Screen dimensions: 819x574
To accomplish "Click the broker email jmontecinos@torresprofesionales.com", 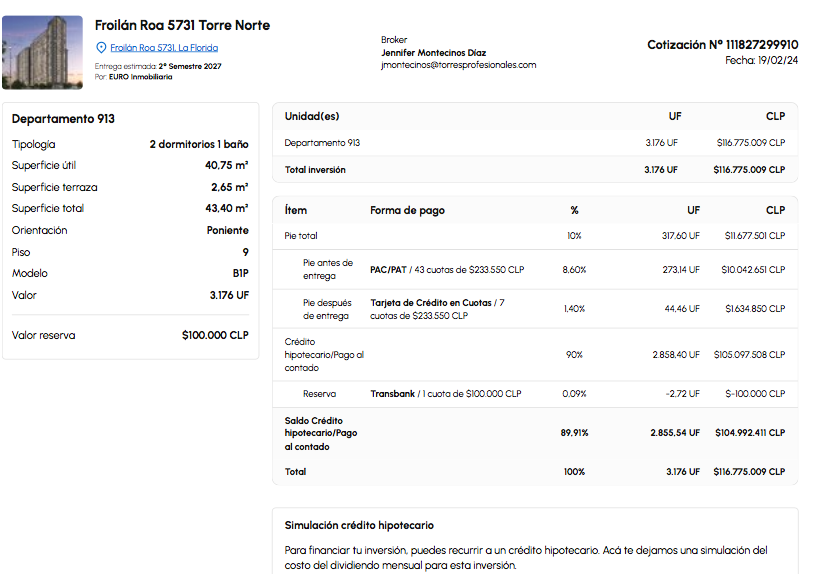I will click(458, 65).
